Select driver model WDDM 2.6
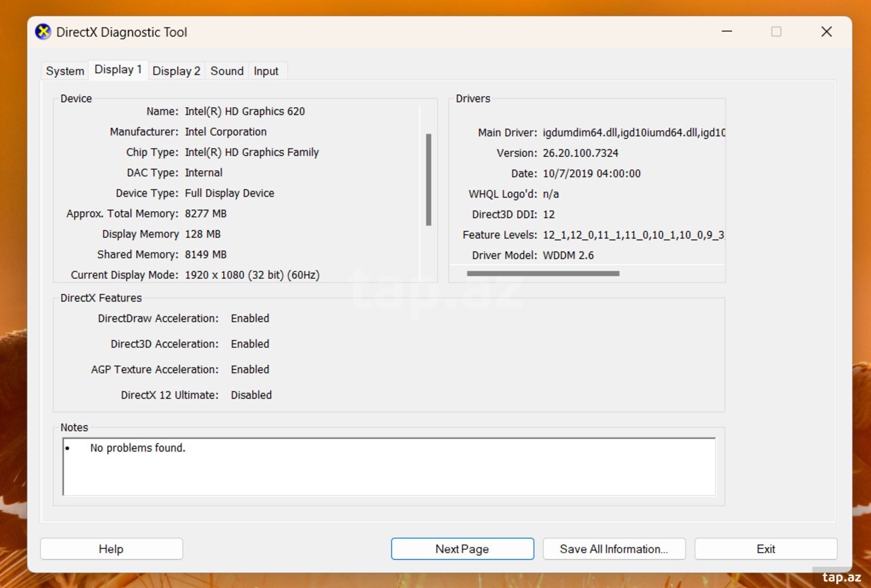 coord(568,255)
